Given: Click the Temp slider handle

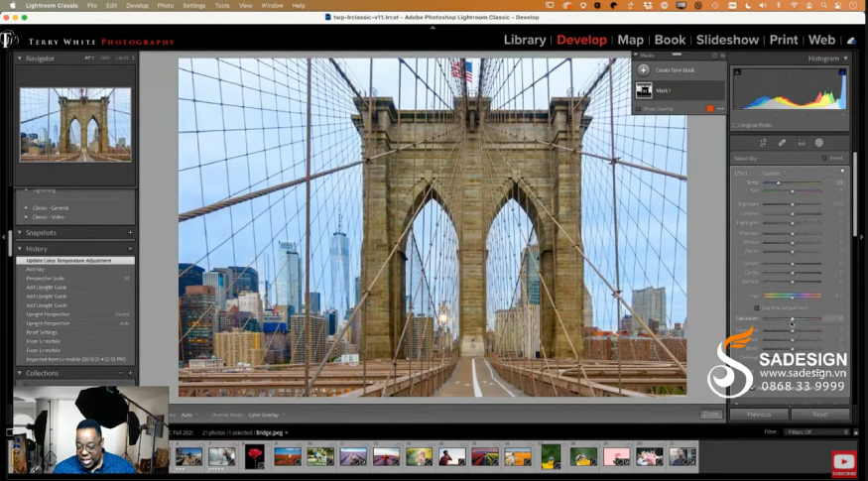Looking at the screenshot, I should pyautogui.click(x=779, y=182).
